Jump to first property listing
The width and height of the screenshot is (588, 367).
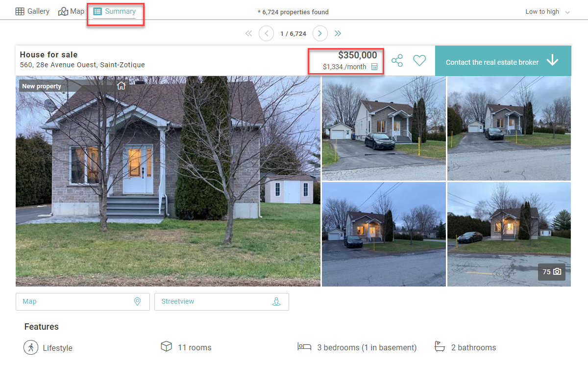pyautogui.click(x=248, y=33)
